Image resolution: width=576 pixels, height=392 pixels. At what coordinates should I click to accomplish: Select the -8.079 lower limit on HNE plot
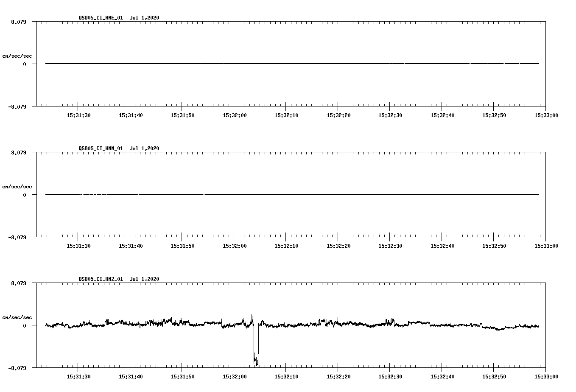(x=17, y=106)
